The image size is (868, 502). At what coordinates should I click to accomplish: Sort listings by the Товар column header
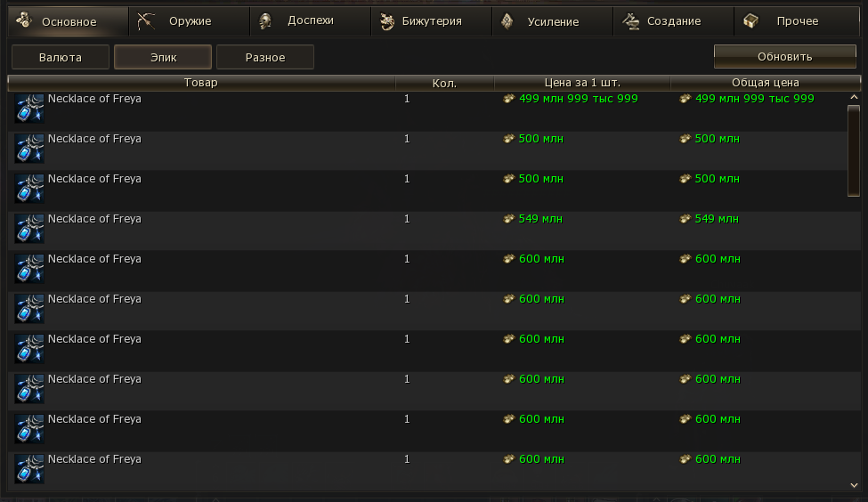point(201,83)
